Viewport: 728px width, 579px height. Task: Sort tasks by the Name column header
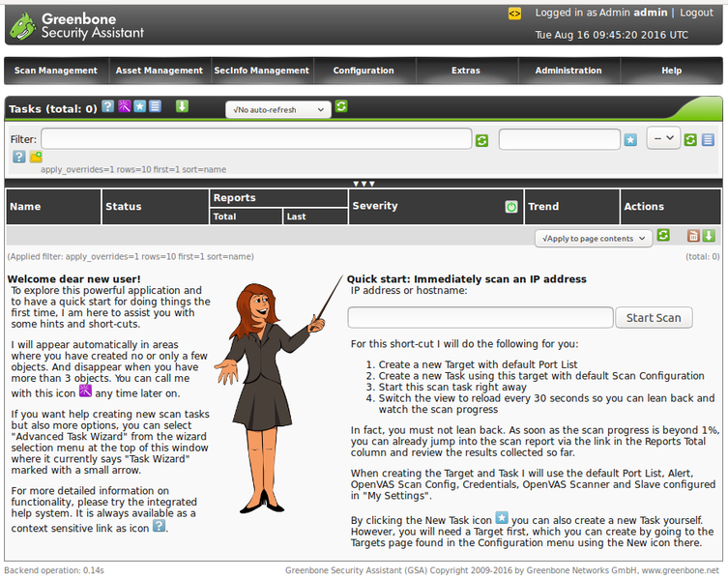[x=25, y=206]
